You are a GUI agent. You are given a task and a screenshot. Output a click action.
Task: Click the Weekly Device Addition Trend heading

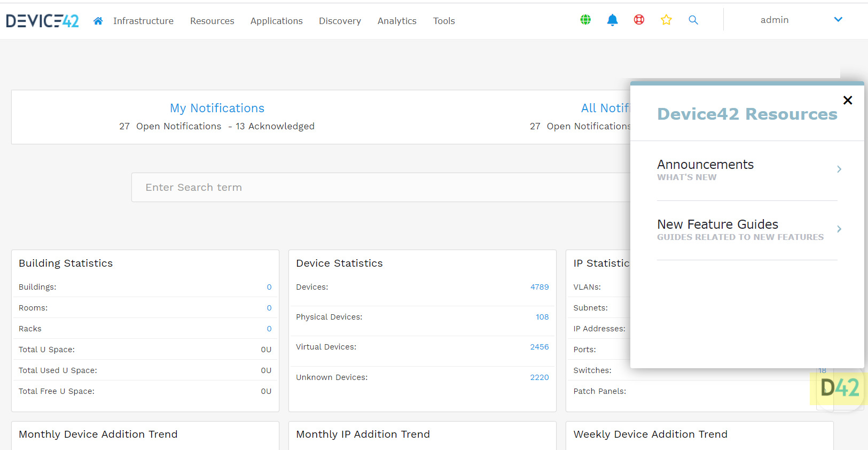pyautogui.click(x=651, y=435)
